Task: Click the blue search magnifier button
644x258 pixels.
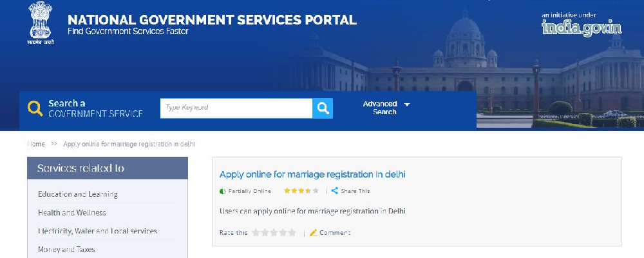Action: click(x=323, y=108)
